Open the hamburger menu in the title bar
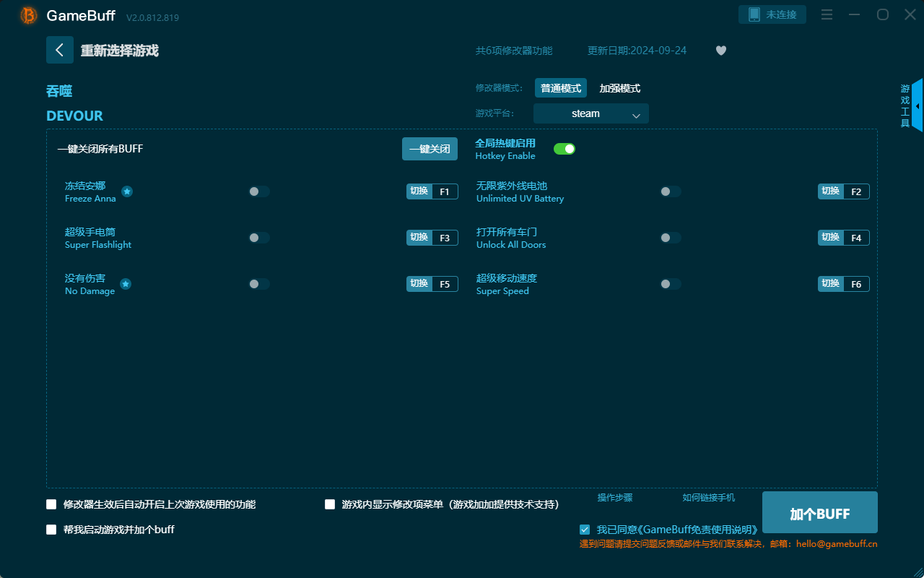This screenshot has height=578, width=924. [x=827, y=14]
